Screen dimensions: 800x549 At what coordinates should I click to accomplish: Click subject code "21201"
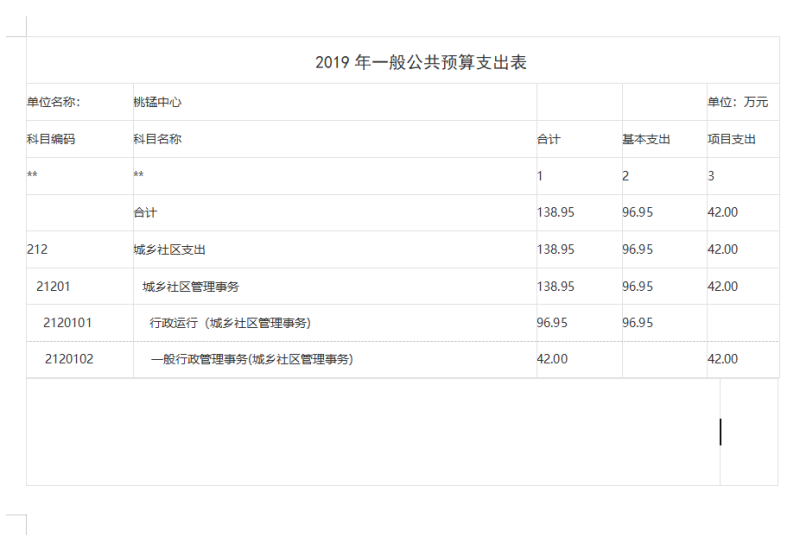53,286
